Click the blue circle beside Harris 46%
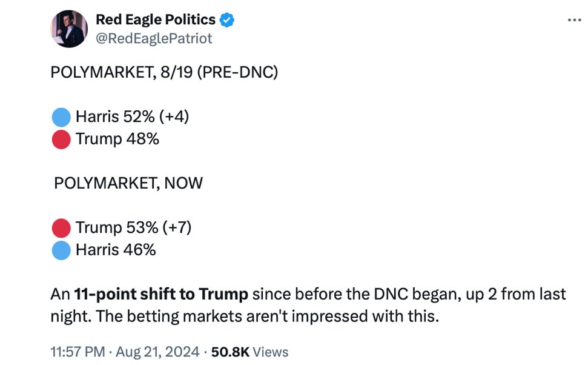This screenshot has height=365, width=588. pos(61,250)
